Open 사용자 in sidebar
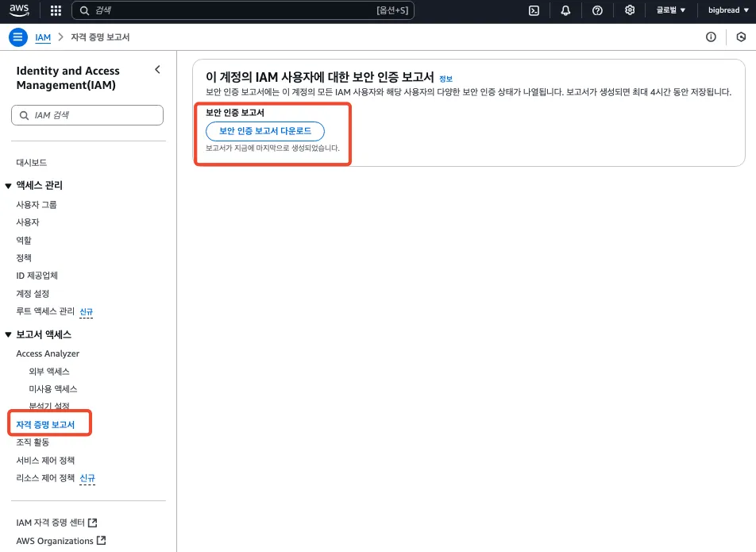The image size is (756, 552). 28,222
